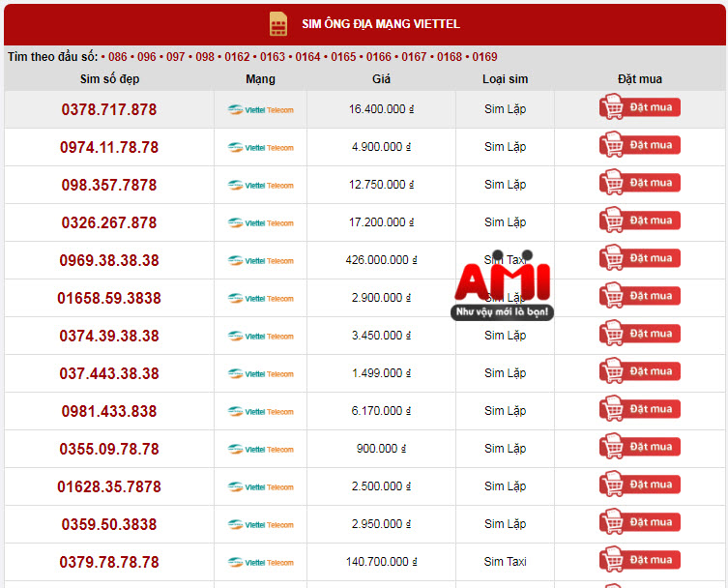Screen dimensions: 728x588
Task: Click Viettel Telecom logo for 0355.09.78.78
Action: [260, 449]
